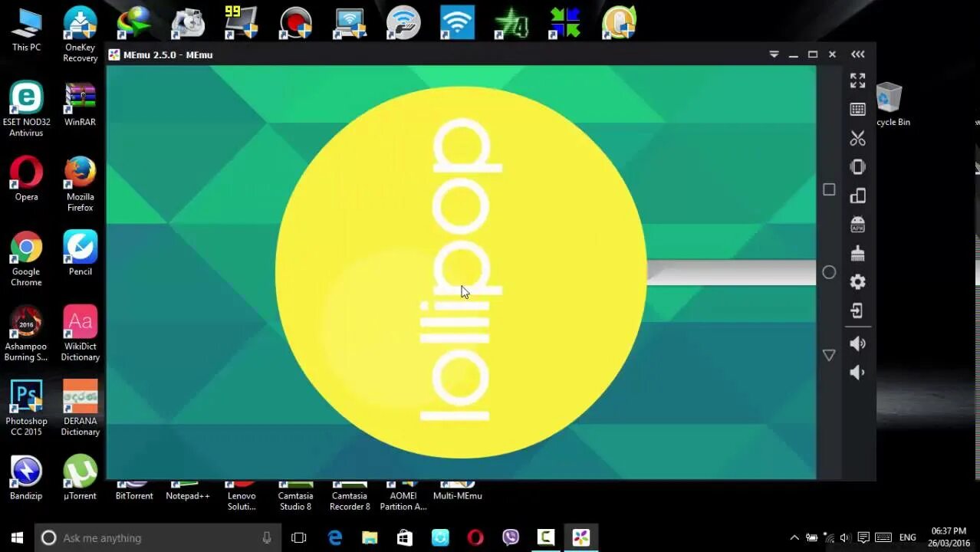980x552 pixels.
Task: Increase volume in MEmu sidebar
Action: [x=857, y=343]
